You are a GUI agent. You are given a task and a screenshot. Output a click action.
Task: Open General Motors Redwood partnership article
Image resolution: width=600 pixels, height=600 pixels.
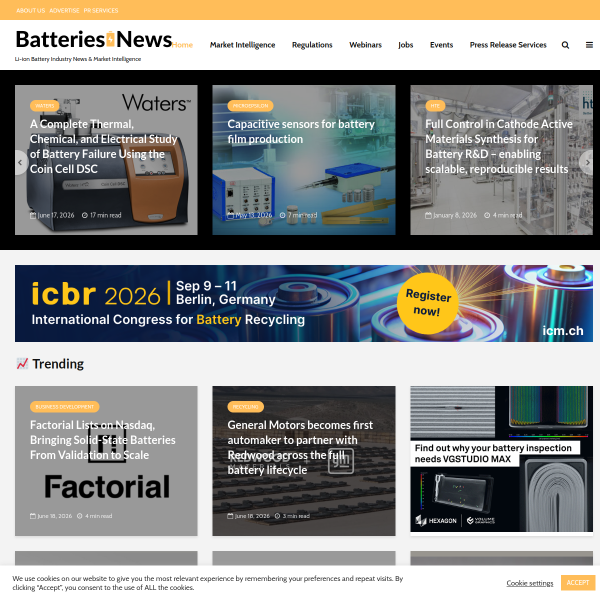point(300,447)
